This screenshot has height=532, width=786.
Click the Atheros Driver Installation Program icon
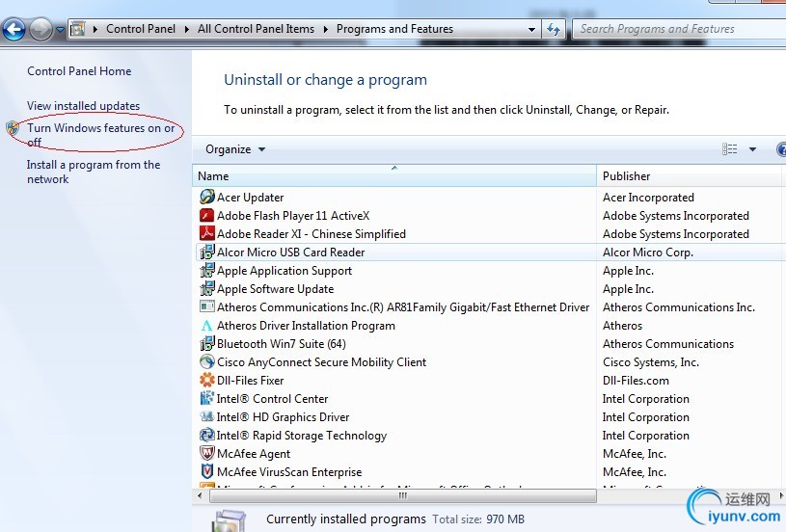(x=207, y=326)
